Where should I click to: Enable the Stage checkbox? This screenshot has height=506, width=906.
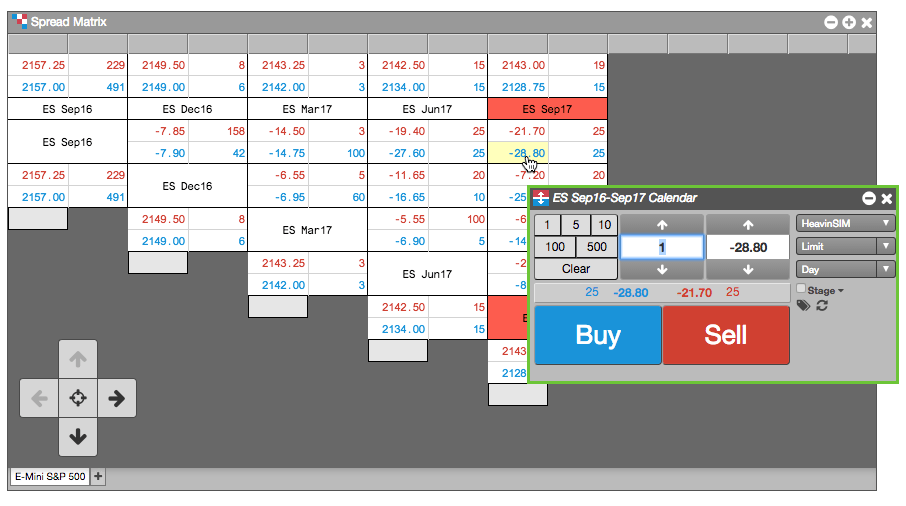pyautogui.click(x=801, y=288)
